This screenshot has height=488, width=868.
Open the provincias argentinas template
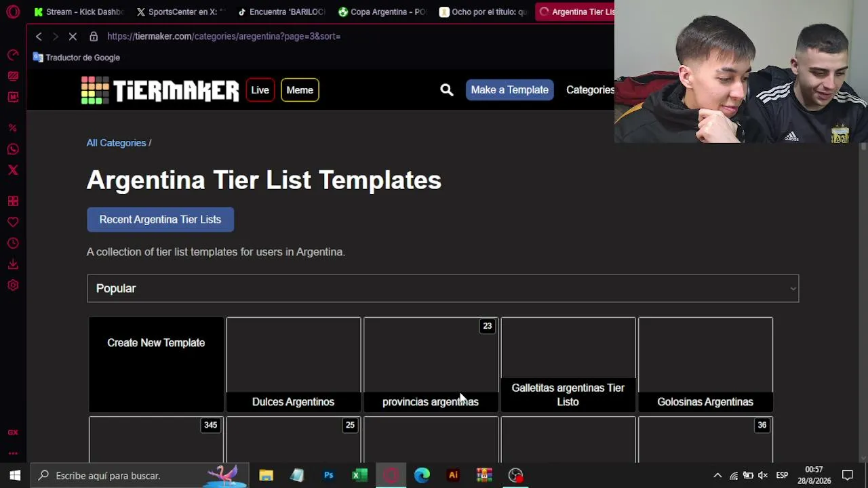click(x=431, y=365)
